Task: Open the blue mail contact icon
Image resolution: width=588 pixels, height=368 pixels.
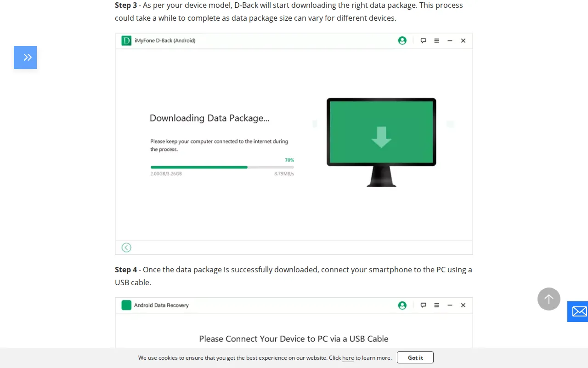Action: (x=579, y=311)
